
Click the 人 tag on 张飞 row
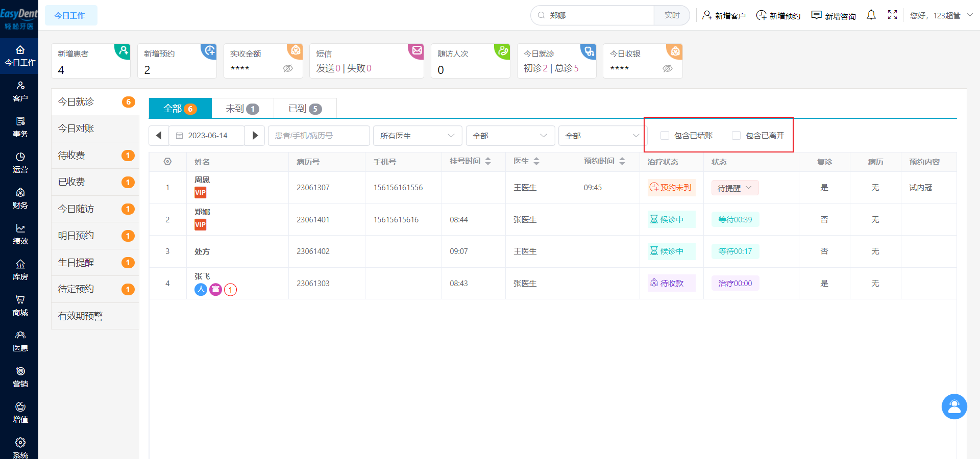point(201,290)
